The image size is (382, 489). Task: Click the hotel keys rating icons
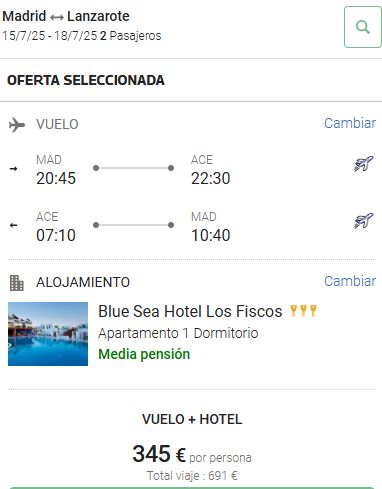pos(303,310)
